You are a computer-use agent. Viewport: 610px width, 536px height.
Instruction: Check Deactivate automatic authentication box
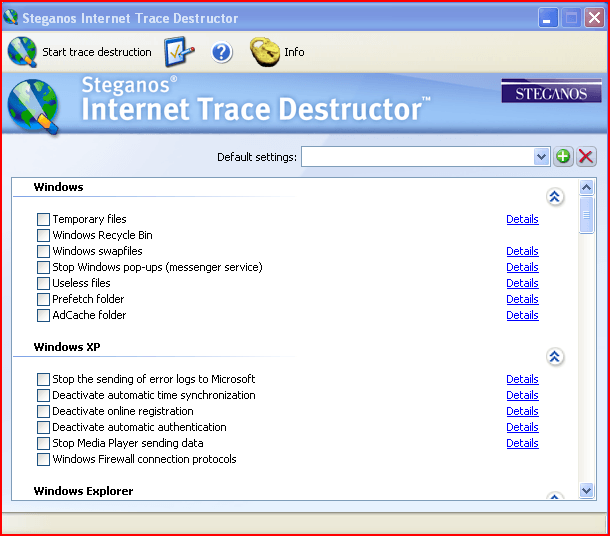click(x=43, y=427)
